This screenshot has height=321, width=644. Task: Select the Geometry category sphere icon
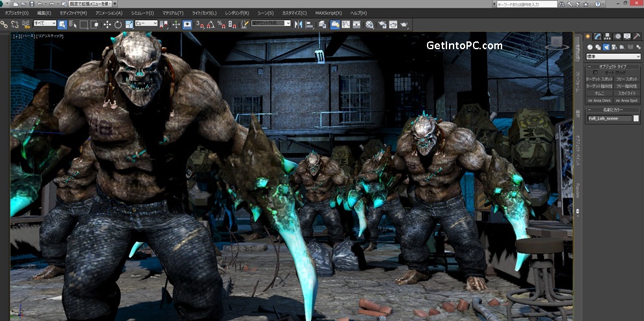tap(590, 47)
